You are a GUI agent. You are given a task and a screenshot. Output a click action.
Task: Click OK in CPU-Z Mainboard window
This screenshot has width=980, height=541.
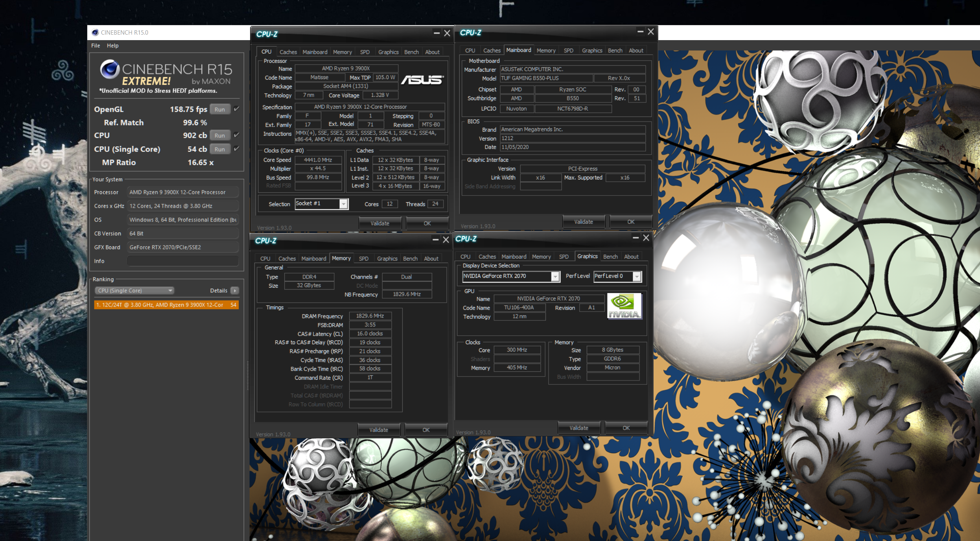631,222
